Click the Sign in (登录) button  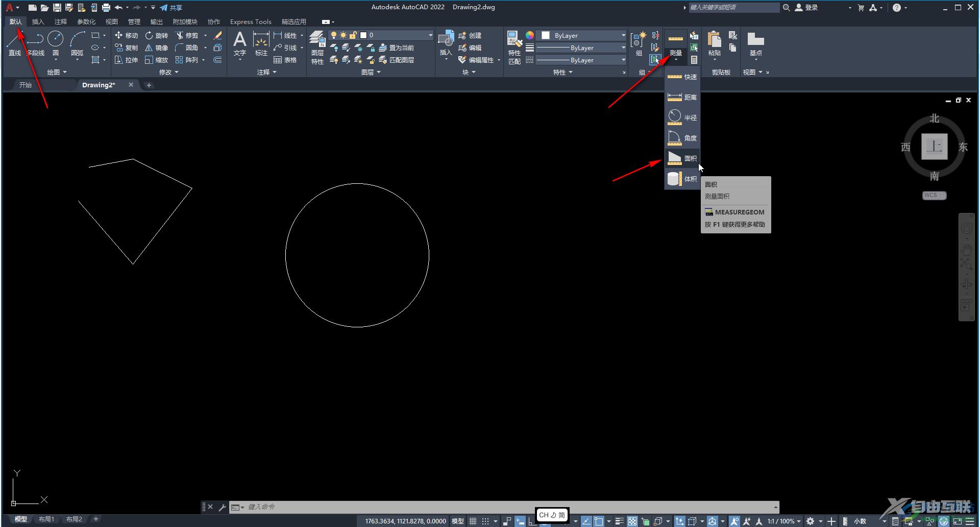(807, 8)
